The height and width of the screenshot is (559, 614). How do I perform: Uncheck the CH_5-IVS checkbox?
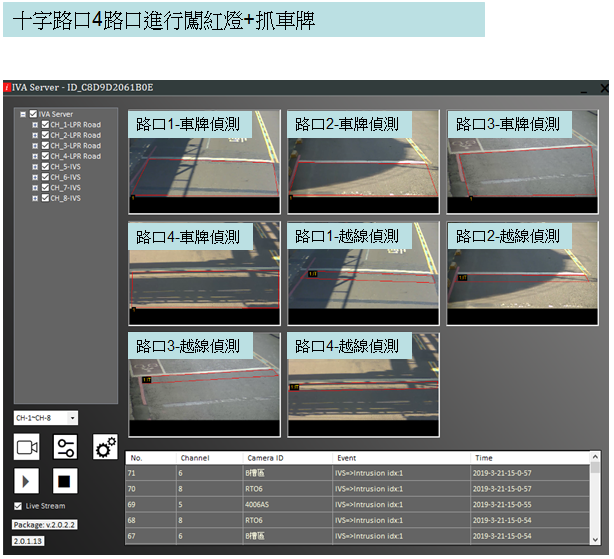tap(44, 167)
